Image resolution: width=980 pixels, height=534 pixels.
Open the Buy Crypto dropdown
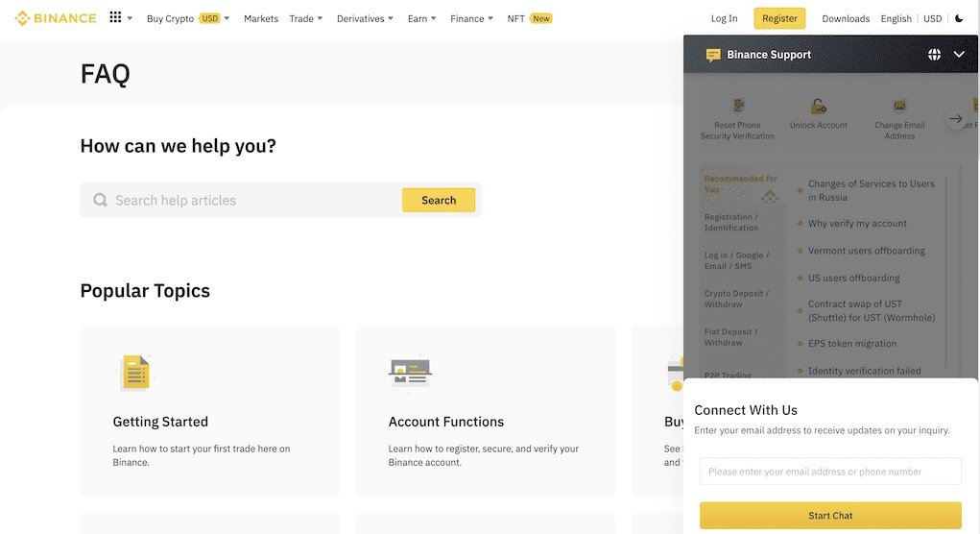(188, 18)
